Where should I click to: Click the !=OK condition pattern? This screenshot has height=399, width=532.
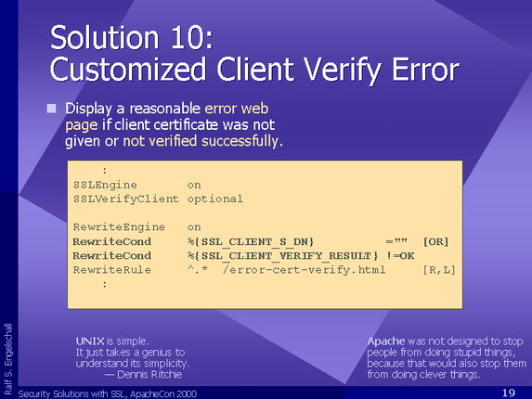coord(400,256)
